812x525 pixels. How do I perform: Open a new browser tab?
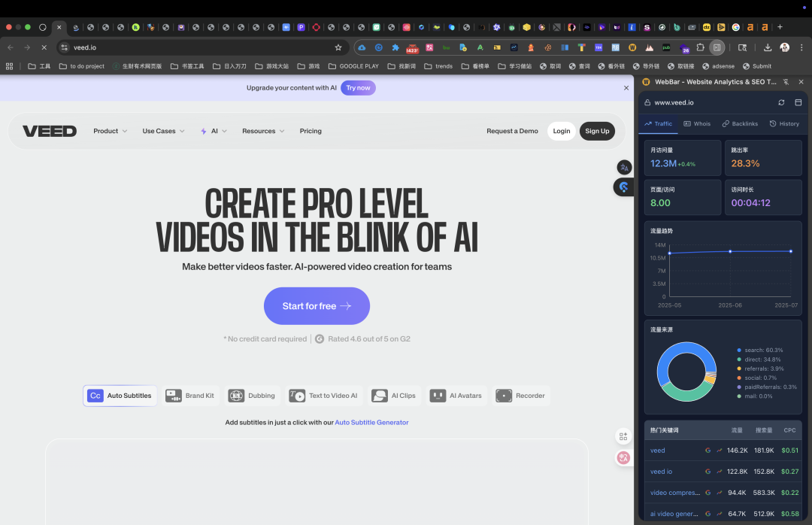coord(780,27)
